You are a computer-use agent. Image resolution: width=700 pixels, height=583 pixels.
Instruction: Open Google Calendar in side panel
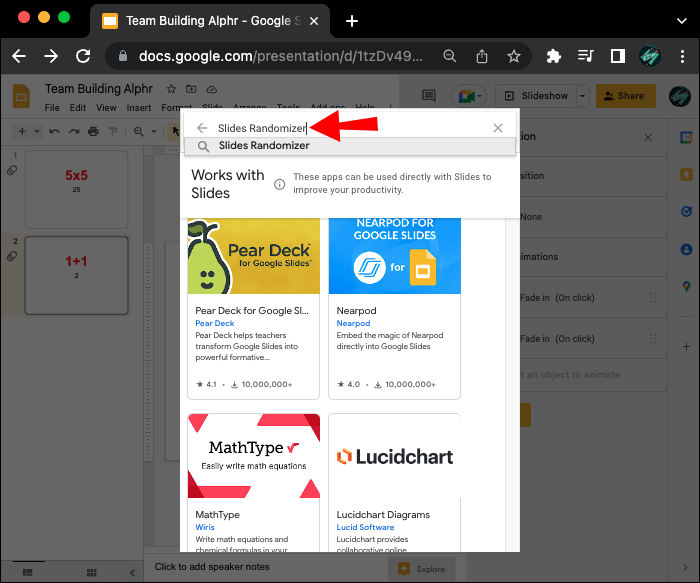click(686, 137)
